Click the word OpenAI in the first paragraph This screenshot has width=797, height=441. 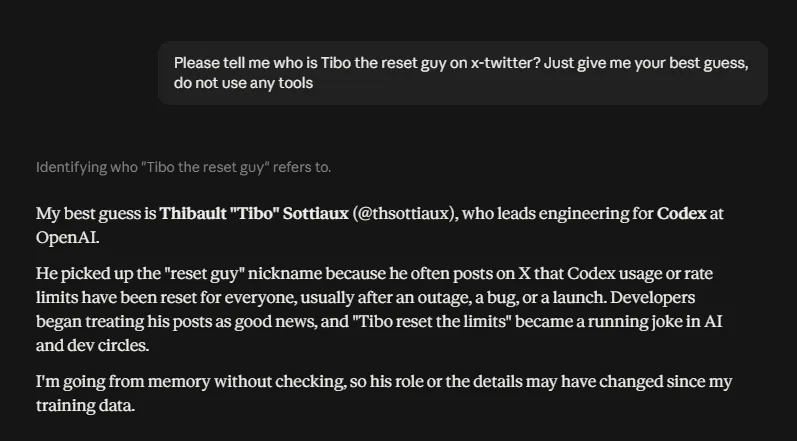(66, 237)
